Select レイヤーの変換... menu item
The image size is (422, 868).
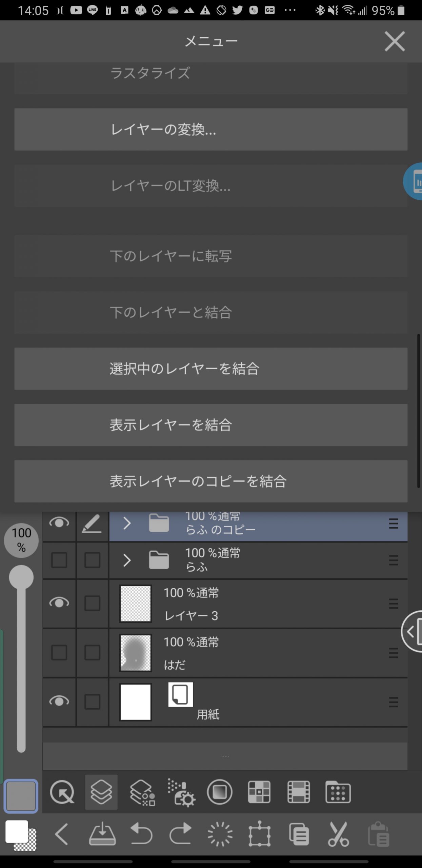(x=211, y=130)
